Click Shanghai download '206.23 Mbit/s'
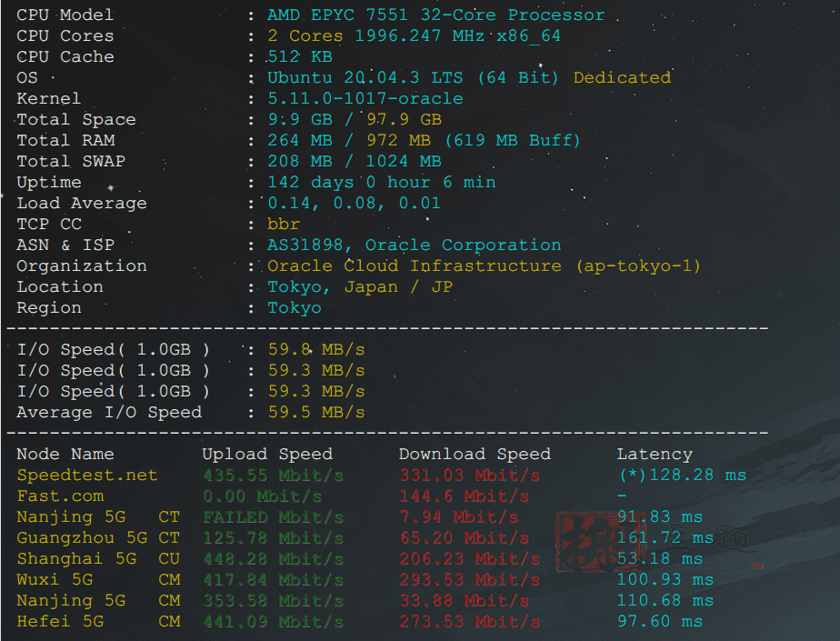 [470, 558]
